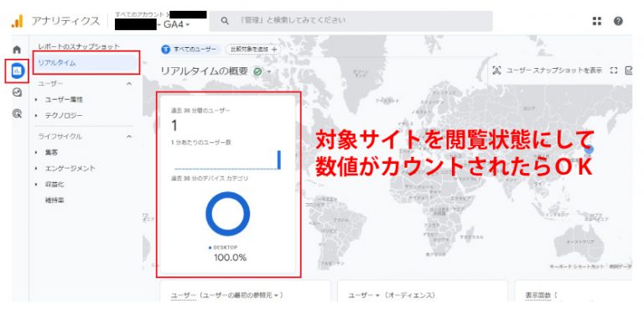Click the Google Analytics logo
644x309 pixels.
click(x=18, y=21)
